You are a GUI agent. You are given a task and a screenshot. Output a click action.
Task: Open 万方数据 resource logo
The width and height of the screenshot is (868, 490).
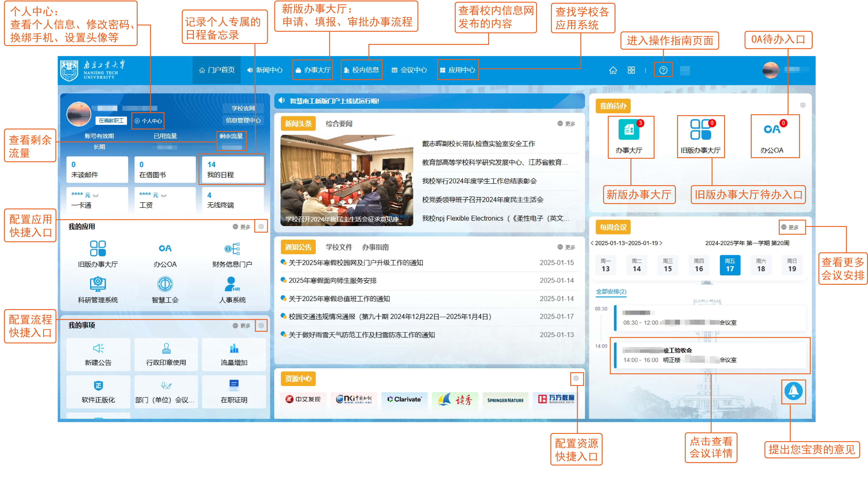tap(556, 399)
